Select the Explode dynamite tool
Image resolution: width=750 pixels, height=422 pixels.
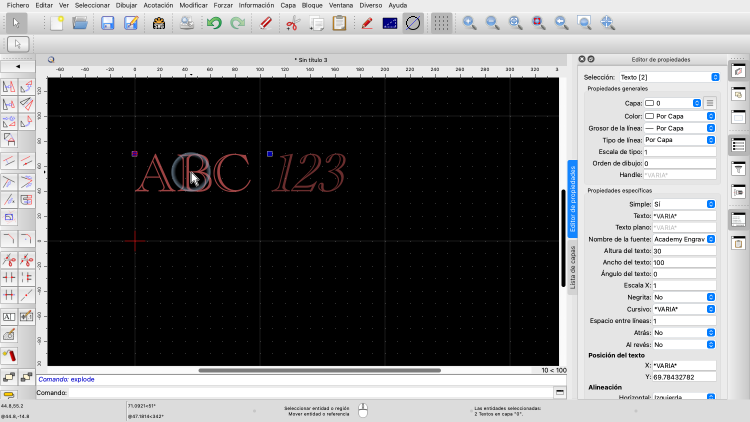click(9, 355)
